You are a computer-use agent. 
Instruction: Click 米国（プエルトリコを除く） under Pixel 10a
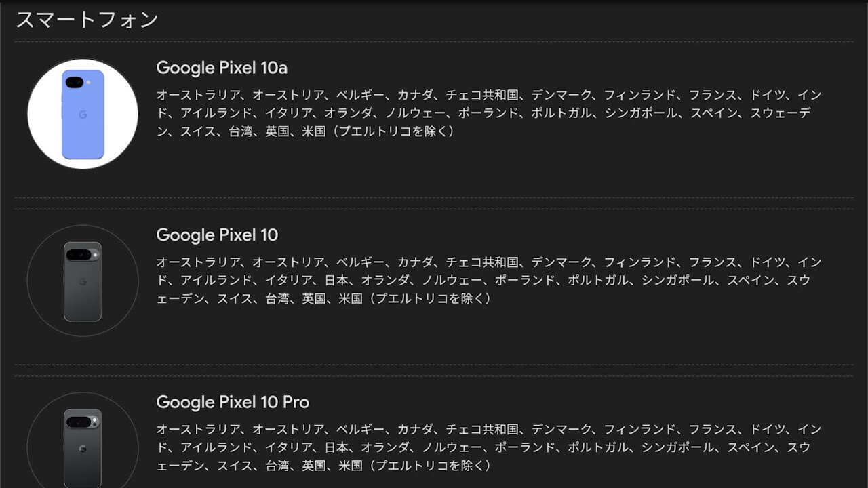pos(379,131)
